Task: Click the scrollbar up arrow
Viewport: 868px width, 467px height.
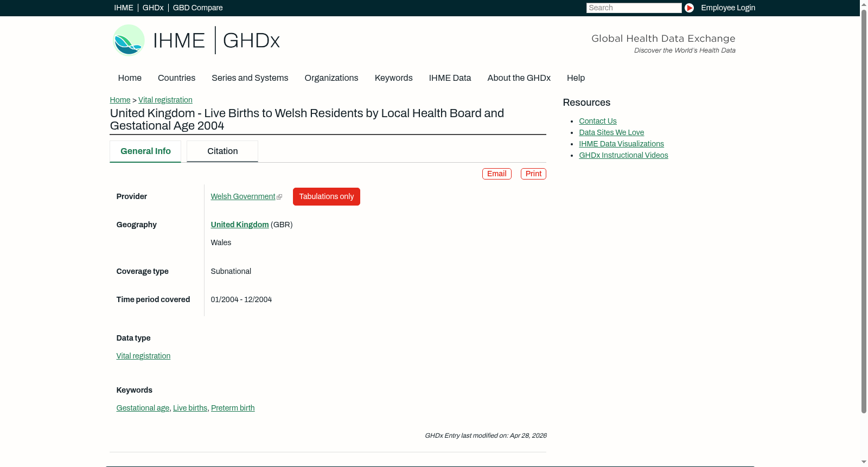Action: tap(864, 4)
